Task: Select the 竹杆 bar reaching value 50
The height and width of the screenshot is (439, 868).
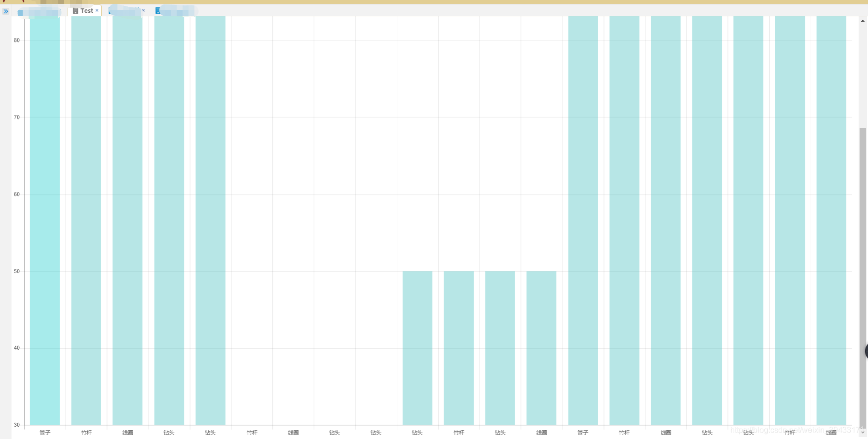Action: (x=459, y=348)
